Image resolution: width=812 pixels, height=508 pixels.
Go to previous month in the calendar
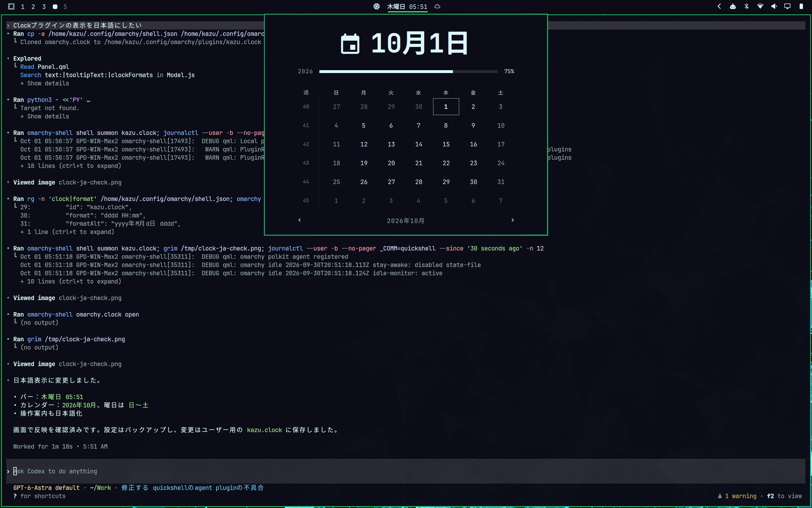coord(300,220)
